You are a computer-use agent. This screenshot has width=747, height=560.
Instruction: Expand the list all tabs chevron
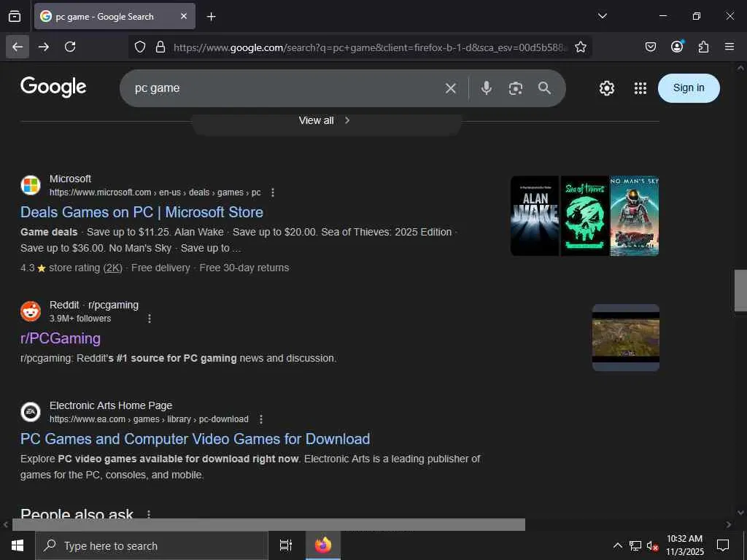603,16
